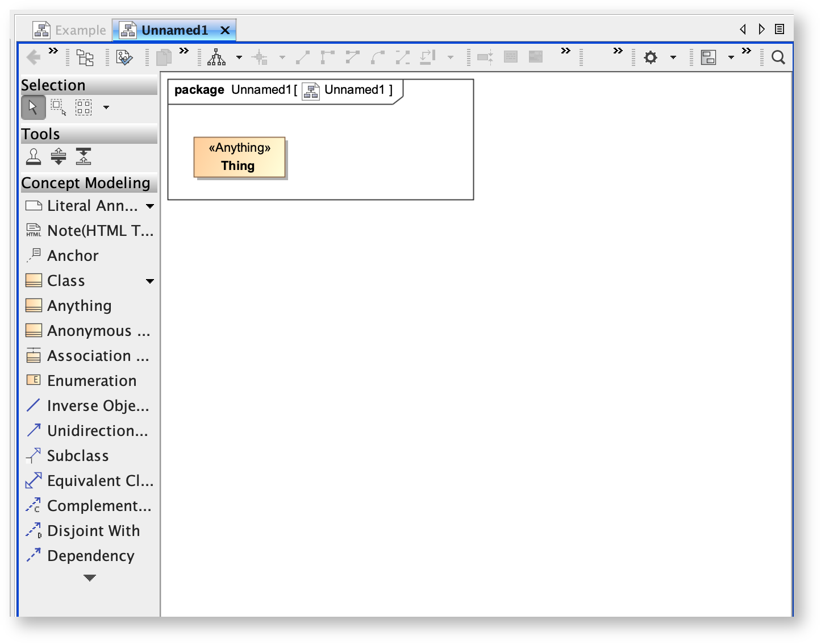This screenshot has height=644, width=821.
Task: Click the swap-arrows path reset icon
Action: [428, 57]
